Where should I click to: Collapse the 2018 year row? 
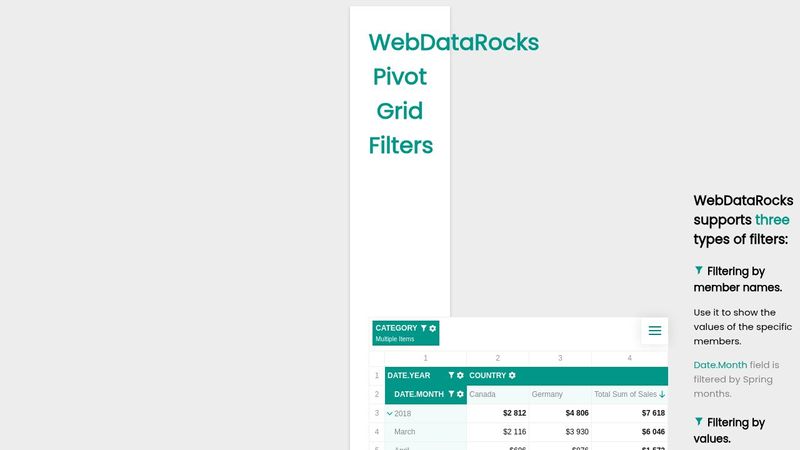point(390,413)
